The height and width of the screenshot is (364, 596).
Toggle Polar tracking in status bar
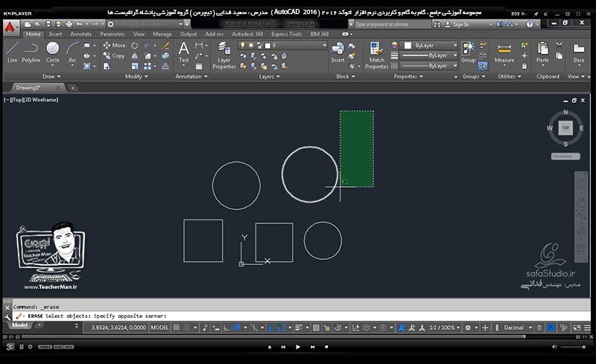(x=237, y=328)
